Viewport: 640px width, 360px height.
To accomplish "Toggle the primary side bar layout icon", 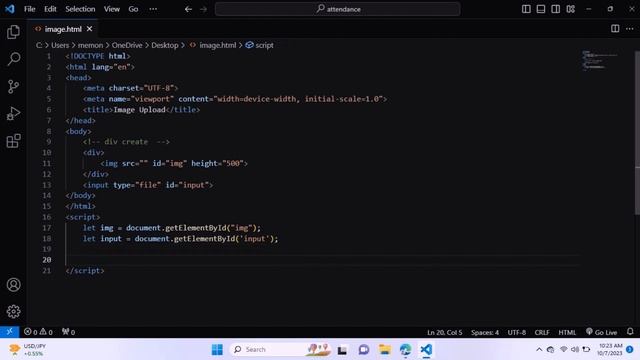I will tap(526, 9).
